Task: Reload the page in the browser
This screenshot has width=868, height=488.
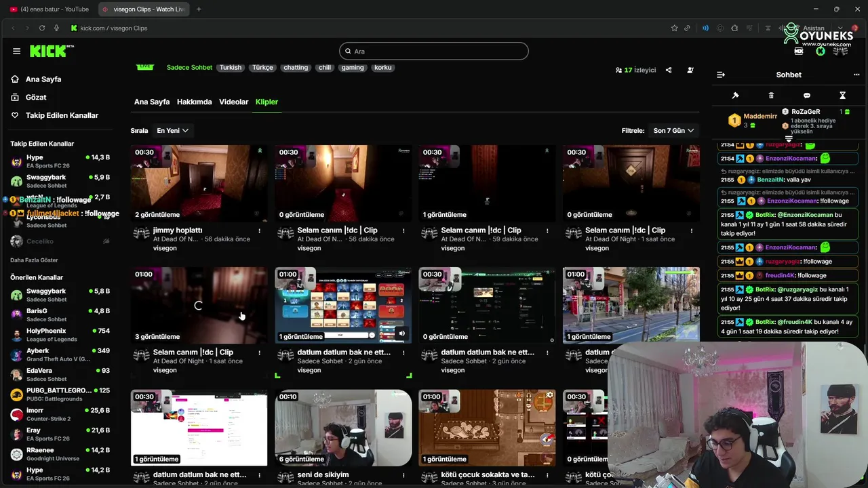Action: [42, 28]
